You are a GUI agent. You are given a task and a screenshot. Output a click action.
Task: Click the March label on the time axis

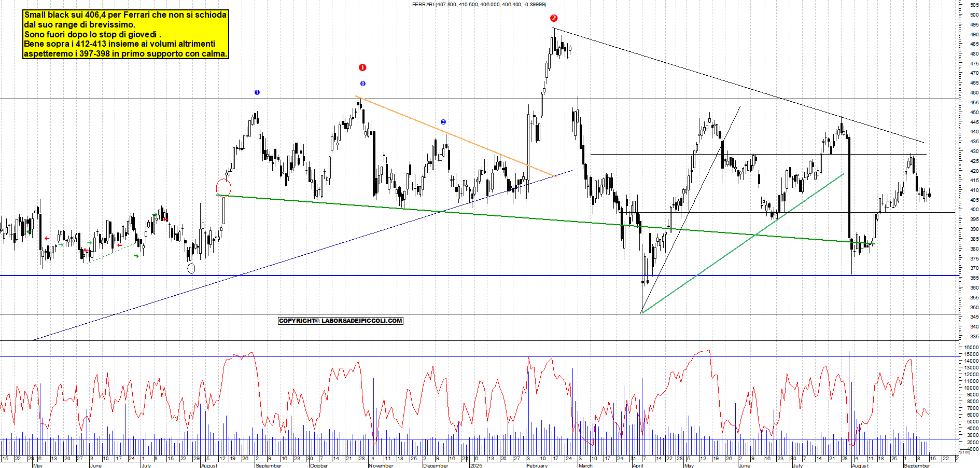[x=585, y=465]
